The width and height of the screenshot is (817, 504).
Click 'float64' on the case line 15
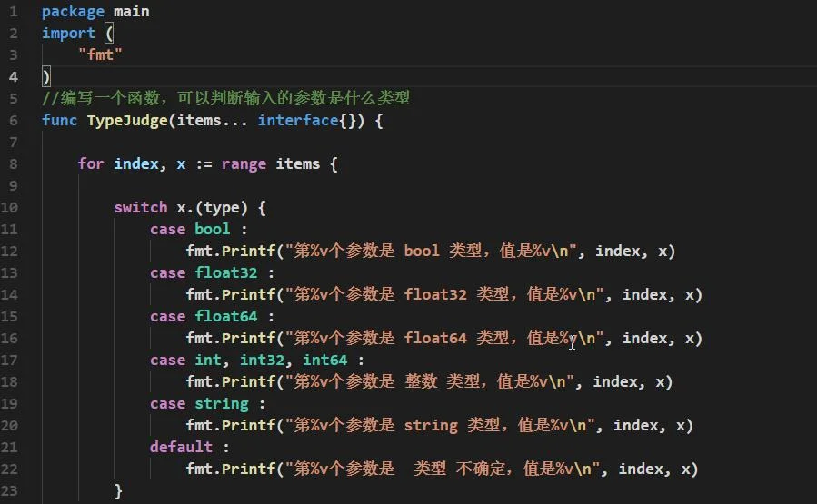click(x=226, y=317)
